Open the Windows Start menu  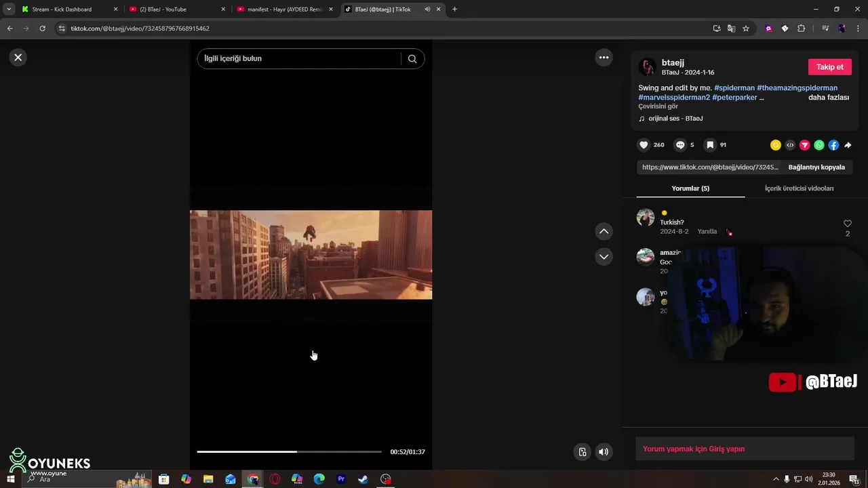pos(10,479)
